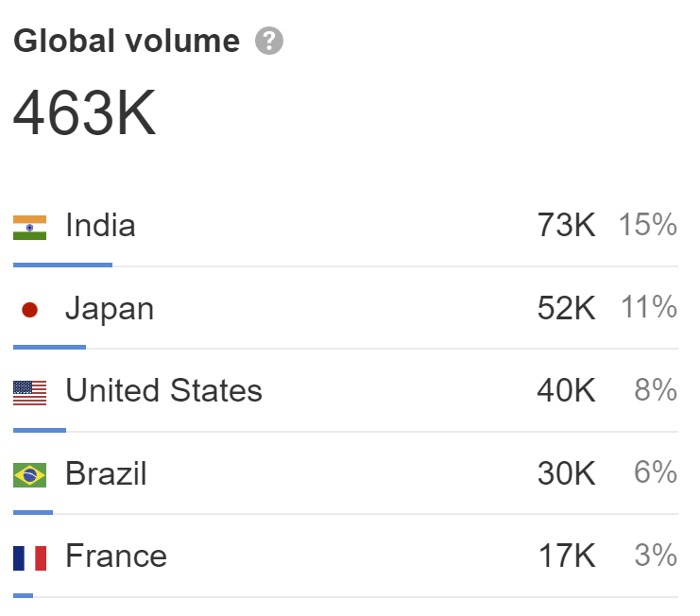Click the 30K volume value for Brazil
700x616 pixels.
pyautogui.click(x=566, y=473)
